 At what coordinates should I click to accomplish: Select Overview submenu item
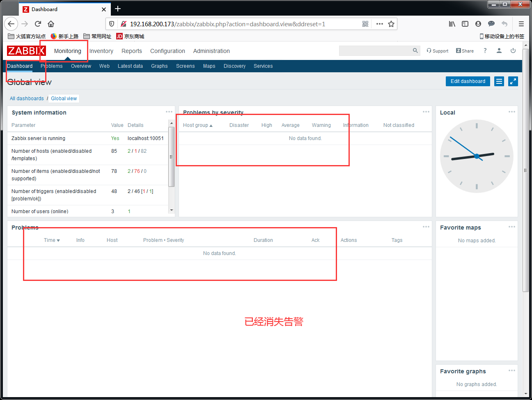[81, 66]
